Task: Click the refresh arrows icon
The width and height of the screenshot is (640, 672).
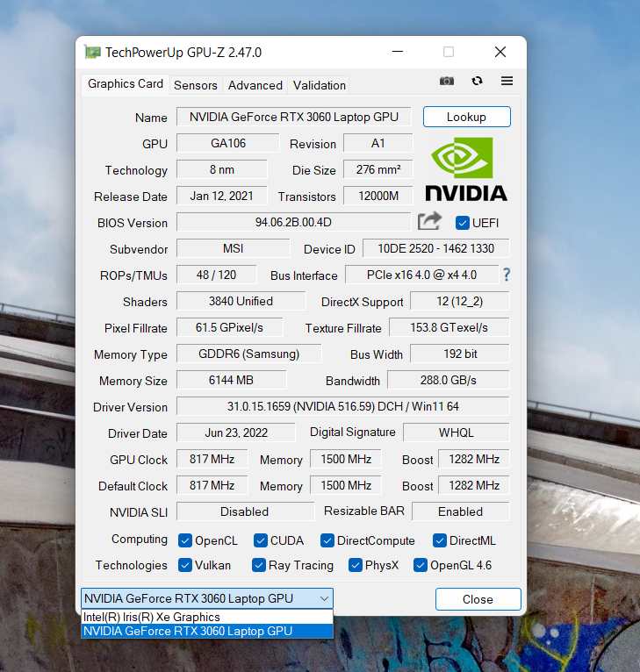Action: (477, 81)
